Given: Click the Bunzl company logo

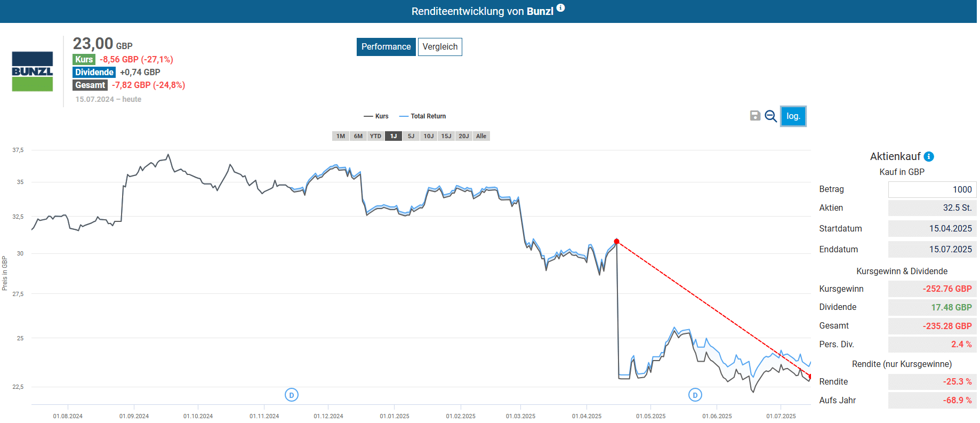Looking at the screenshot, I should [x=33, y=71].
